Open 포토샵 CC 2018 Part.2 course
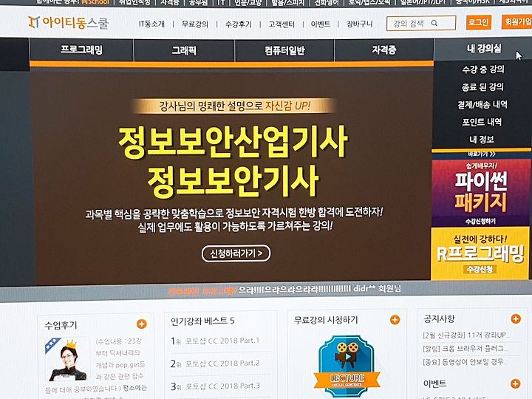Image resolution: width=532 pixels, height=399 pixels. (222, 363)
